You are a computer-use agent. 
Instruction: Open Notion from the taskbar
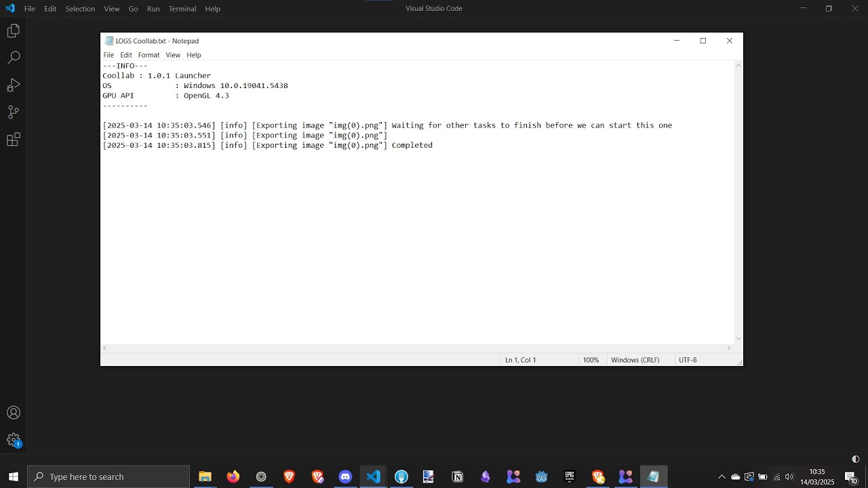click(458, 476)
